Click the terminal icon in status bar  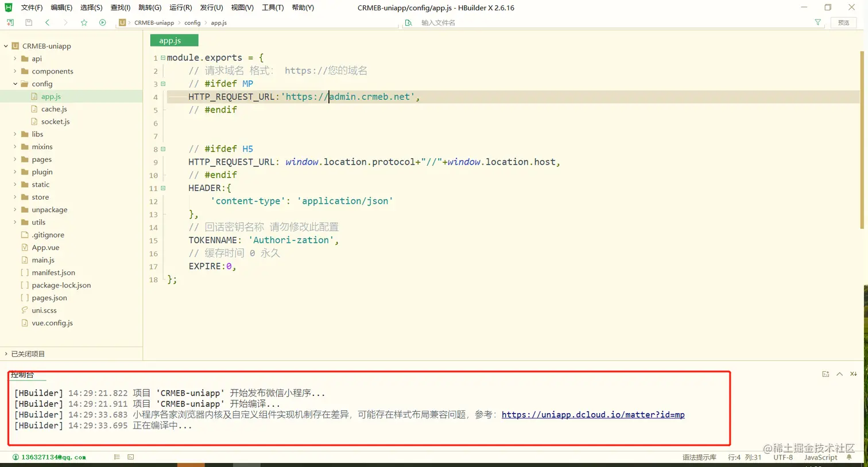tap(131, 457)
